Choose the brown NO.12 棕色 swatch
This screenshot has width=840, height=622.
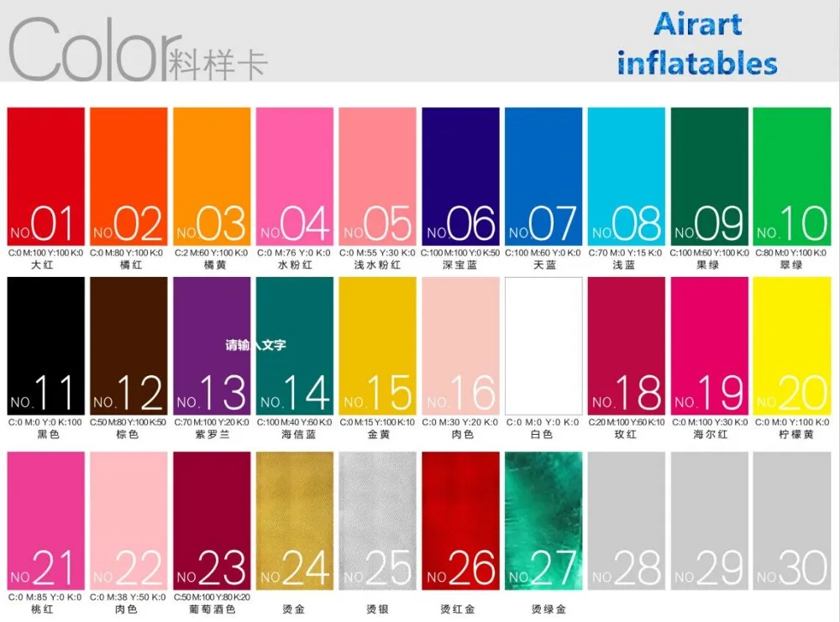coord(129,346)
